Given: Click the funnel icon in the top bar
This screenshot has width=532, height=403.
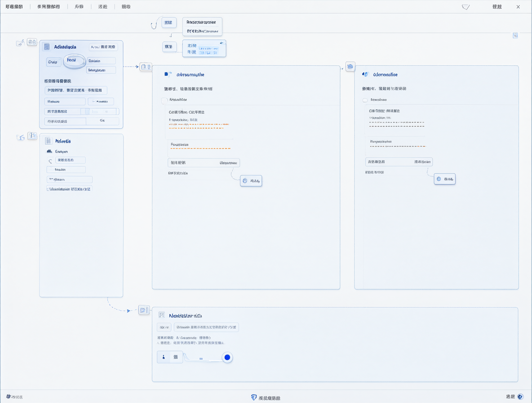Looking at the screenshot, I should pyautogui.click(x=466, y=7).
